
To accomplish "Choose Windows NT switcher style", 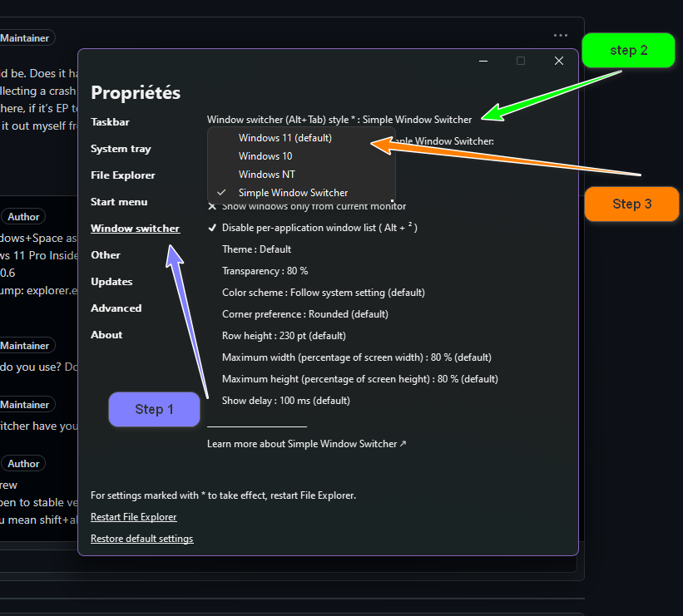I will coord(301,175).
